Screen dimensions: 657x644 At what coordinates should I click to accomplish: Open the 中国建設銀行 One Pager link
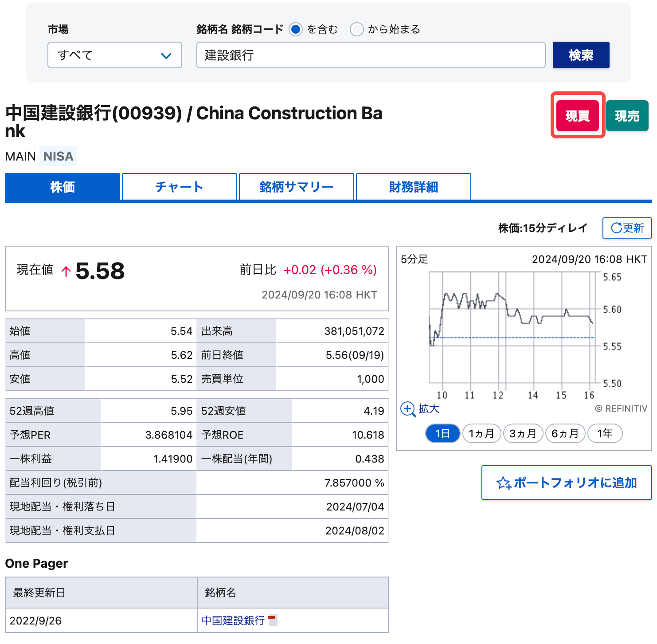point(233,620)
